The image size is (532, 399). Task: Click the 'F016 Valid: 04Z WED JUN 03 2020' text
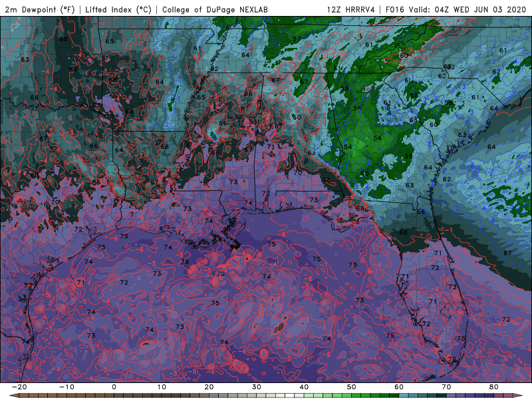[x=456, y=9]
